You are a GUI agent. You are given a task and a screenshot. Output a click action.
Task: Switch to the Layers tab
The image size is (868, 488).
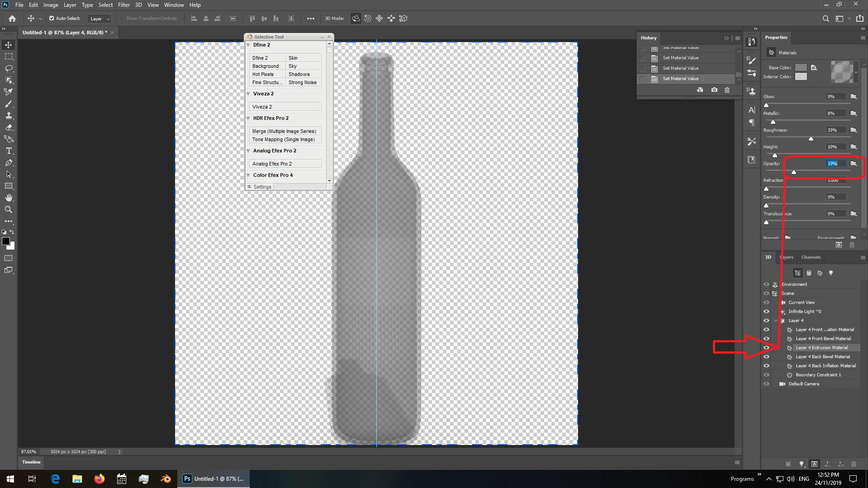pyautogui.click(x=786, y=257)
